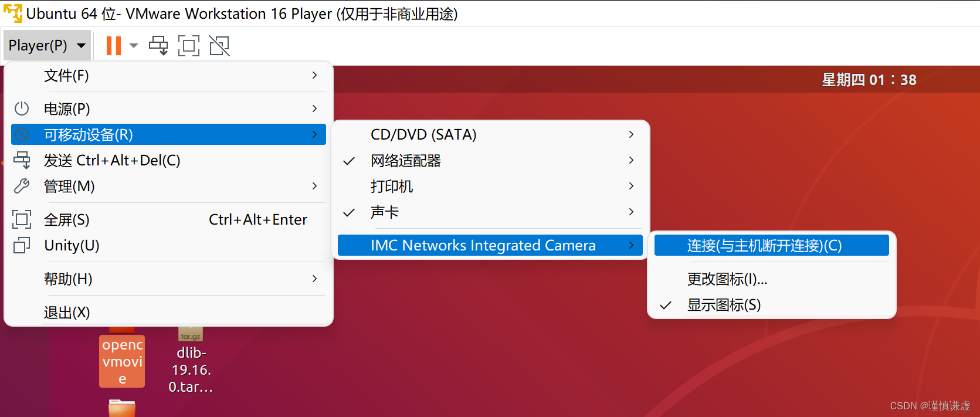
Task: Expand the arrow next to the pause button
Action: point(134,45)
